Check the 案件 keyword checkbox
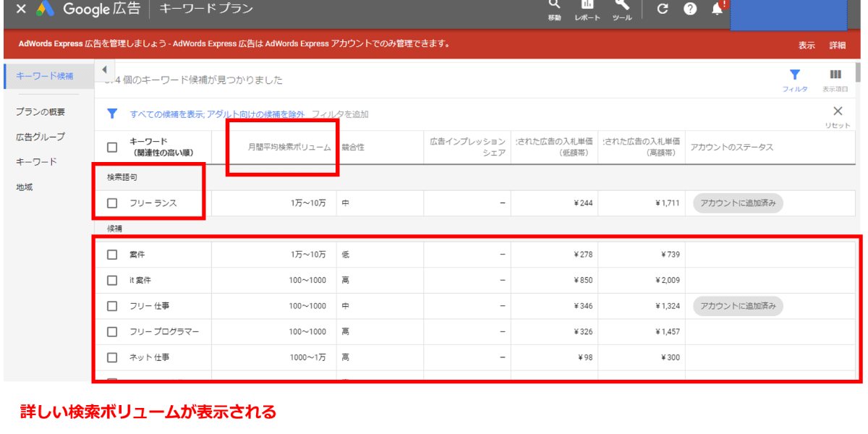The height and width of the screenshot is (434, 868). (112, 255)
